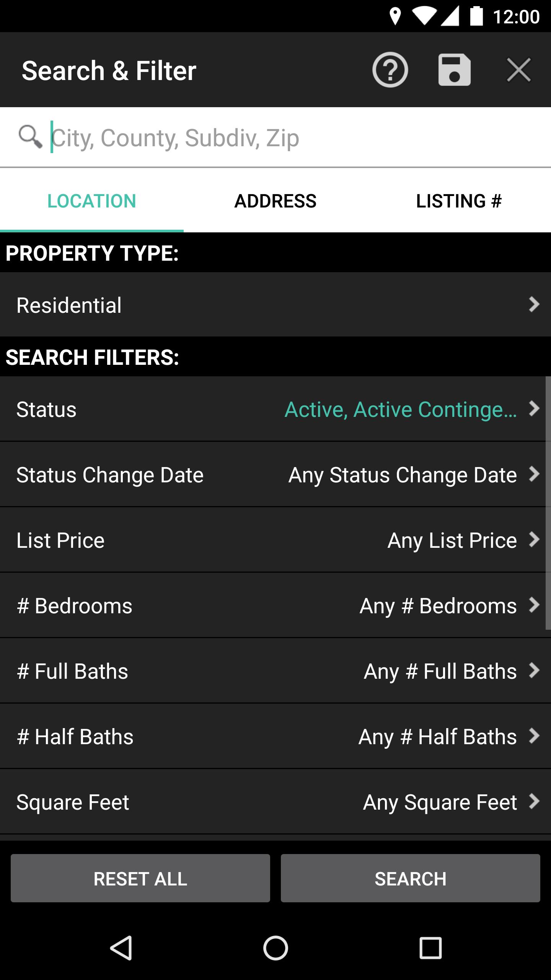Tap the Android home circle icon
Viewport: 551px width, 980px height.
pyautogui.click(x=275, y=948)
